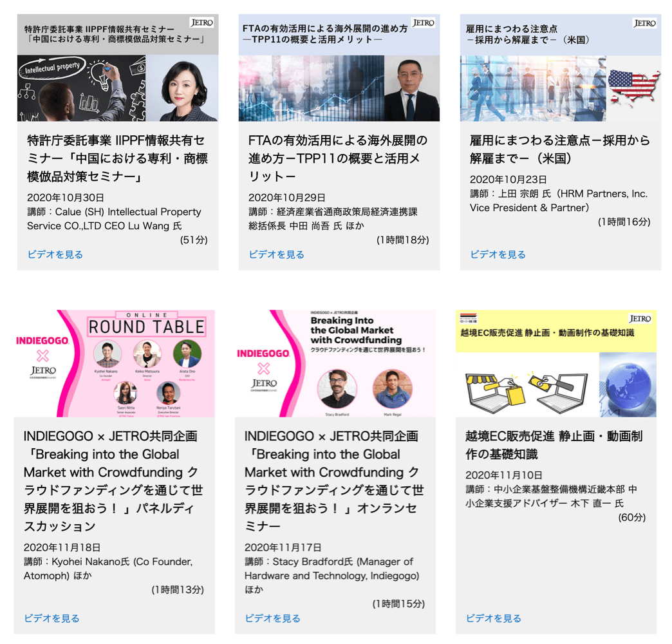672x644 pixels.
Task: Open ビデオを見る for Indiegogo panel discussion
Action: [51, 618]
